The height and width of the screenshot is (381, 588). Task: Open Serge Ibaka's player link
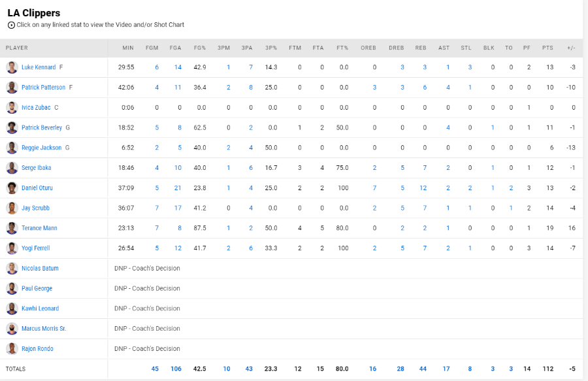coord(37,167)
